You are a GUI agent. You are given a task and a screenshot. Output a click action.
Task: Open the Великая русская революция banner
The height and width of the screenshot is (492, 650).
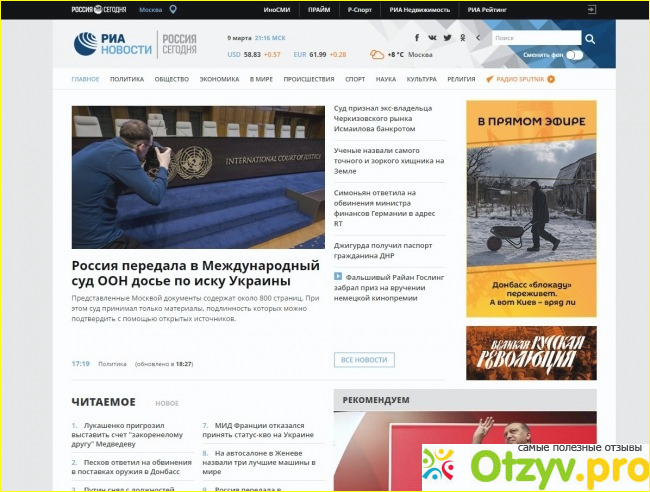tap(531, 353)
